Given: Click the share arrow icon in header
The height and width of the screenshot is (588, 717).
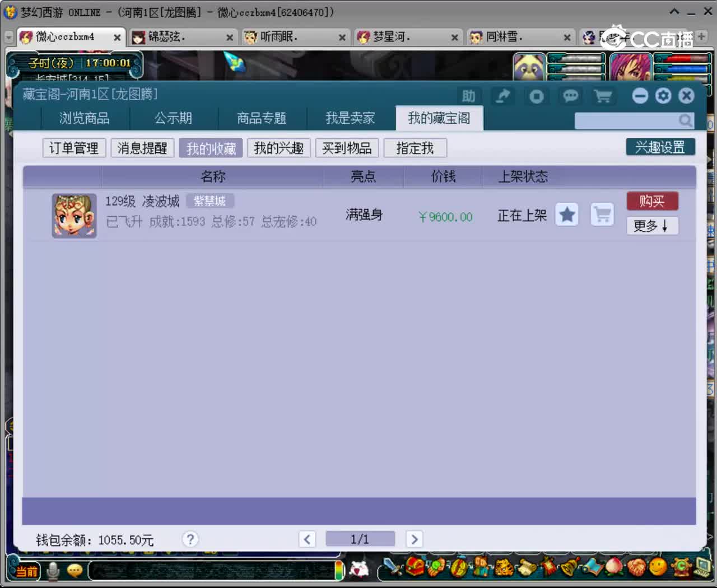Looking at the screenshot, I should click(503, 96).
